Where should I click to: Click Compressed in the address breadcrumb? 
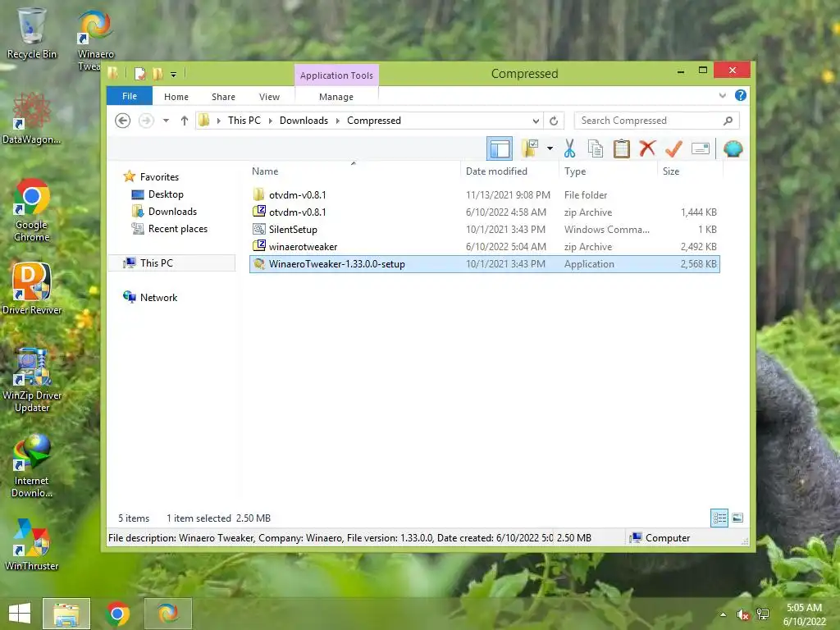tap(374, 121)
